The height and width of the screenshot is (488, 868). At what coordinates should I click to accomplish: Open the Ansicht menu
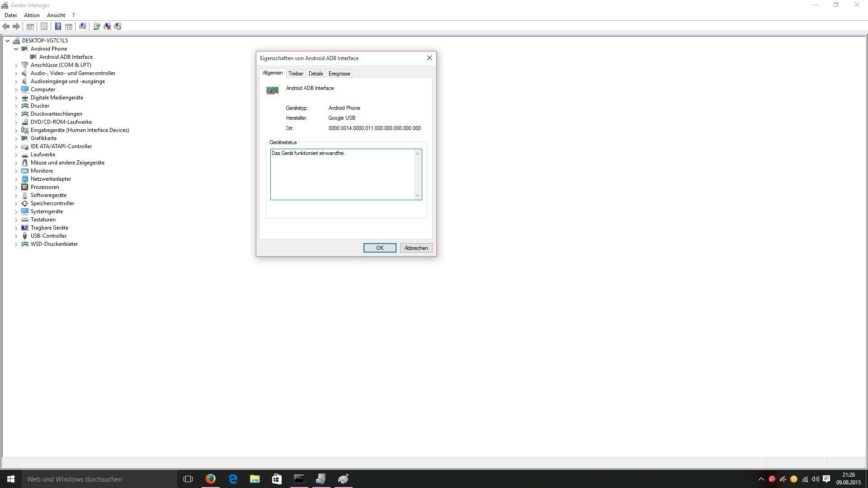[x=56, y=15]
